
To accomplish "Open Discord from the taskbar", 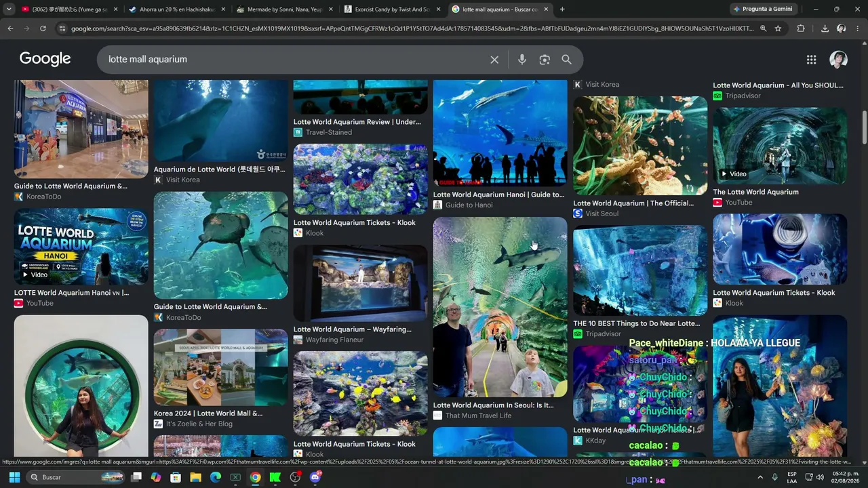I will pos(315,477).
